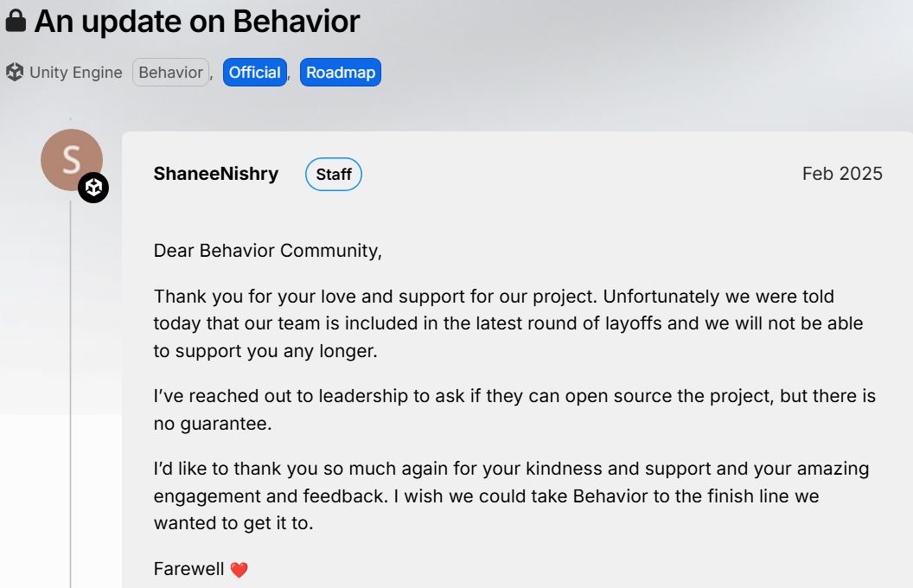The image size is (913, 588).
Task: Open ShaneeNishry's round S avatar
Action: coord(71,159)
